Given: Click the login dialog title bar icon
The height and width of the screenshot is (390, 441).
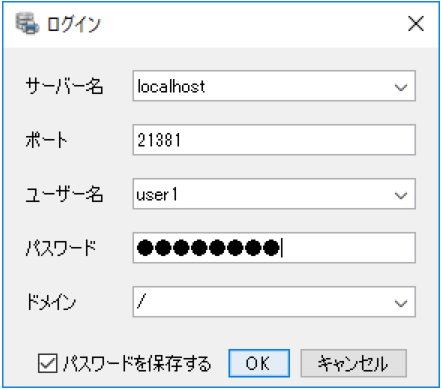Looking at the screenshot, I should point(27,23).
